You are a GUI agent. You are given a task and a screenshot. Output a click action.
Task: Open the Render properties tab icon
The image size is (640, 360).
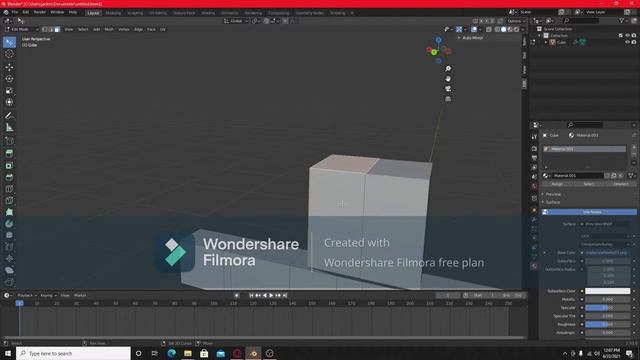click(x=534, y=149)
